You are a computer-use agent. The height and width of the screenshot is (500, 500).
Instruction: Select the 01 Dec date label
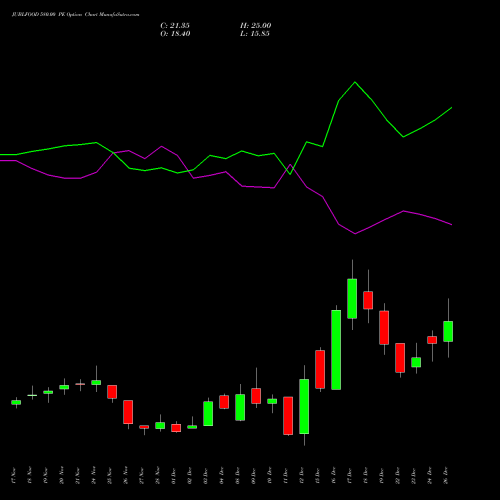174,476
